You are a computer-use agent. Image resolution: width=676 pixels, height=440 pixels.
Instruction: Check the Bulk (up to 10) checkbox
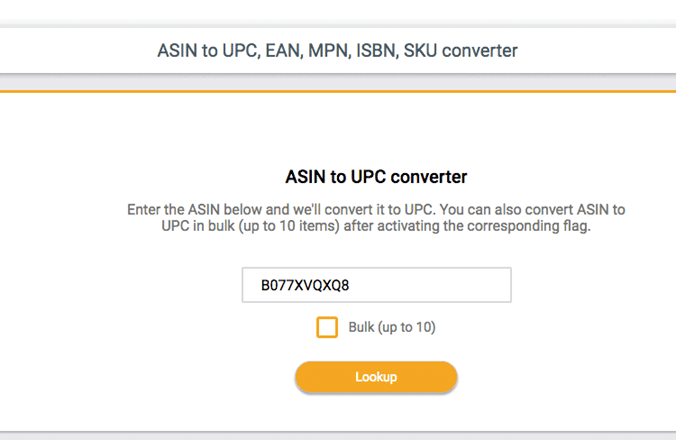pyautogui.click(x=327, y=327)
